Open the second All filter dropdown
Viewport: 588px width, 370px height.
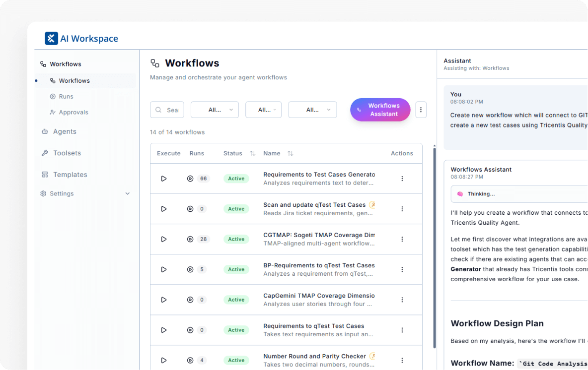coord(263,110)
